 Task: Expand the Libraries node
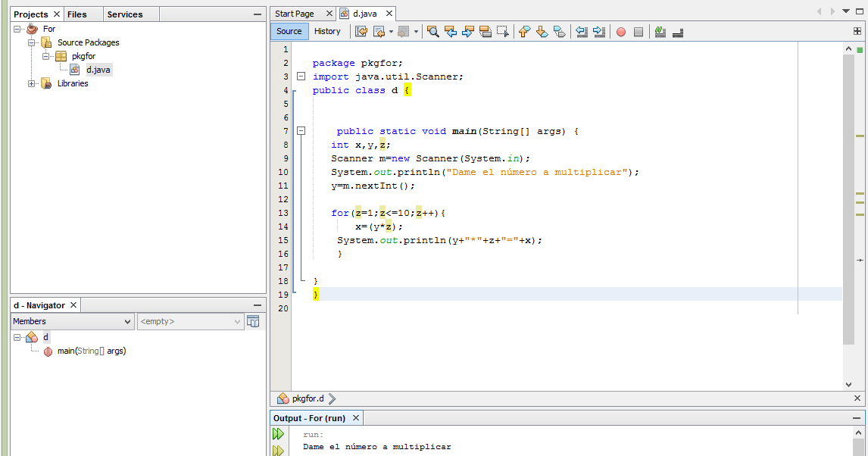point(30,83)
